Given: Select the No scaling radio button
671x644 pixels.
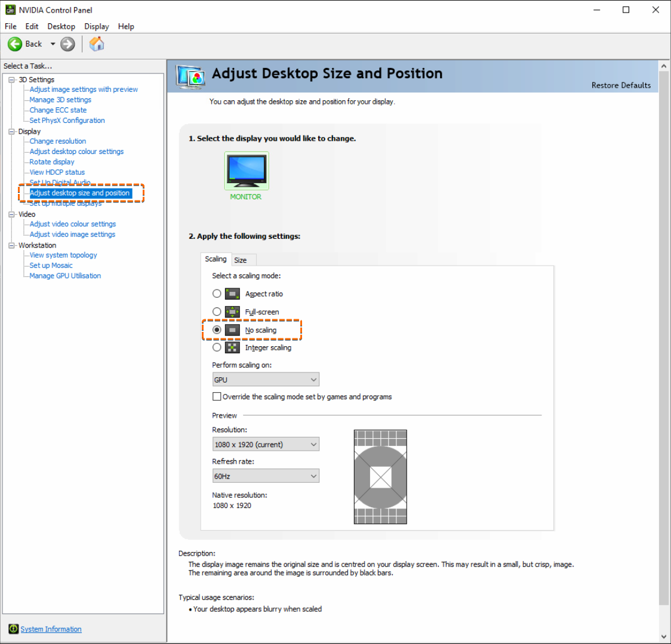Looking at the screenshot, I should (x=217, y=329).
